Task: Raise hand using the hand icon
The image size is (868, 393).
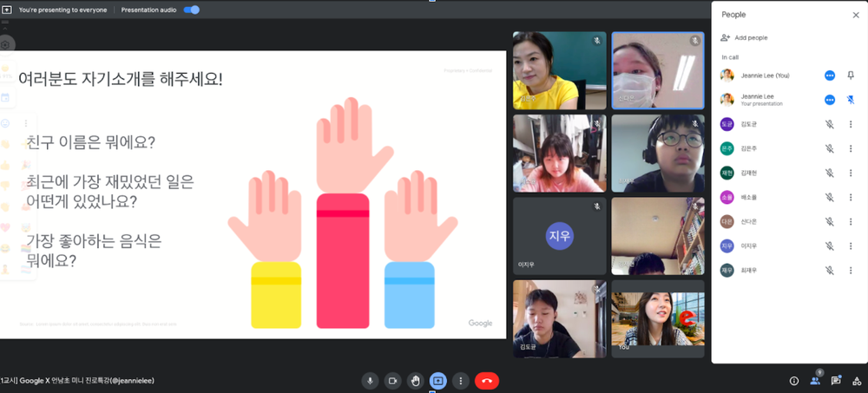Action: coord(415,381)
